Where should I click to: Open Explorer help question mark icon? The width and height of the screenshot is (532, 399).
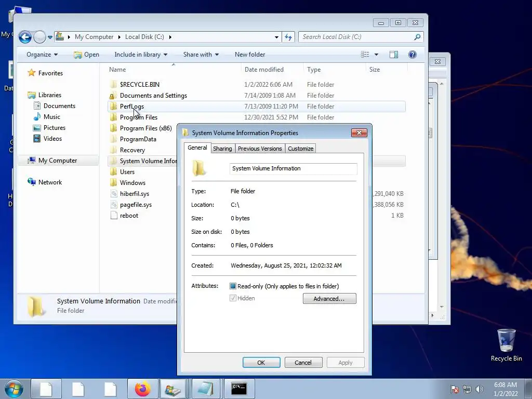412,55
